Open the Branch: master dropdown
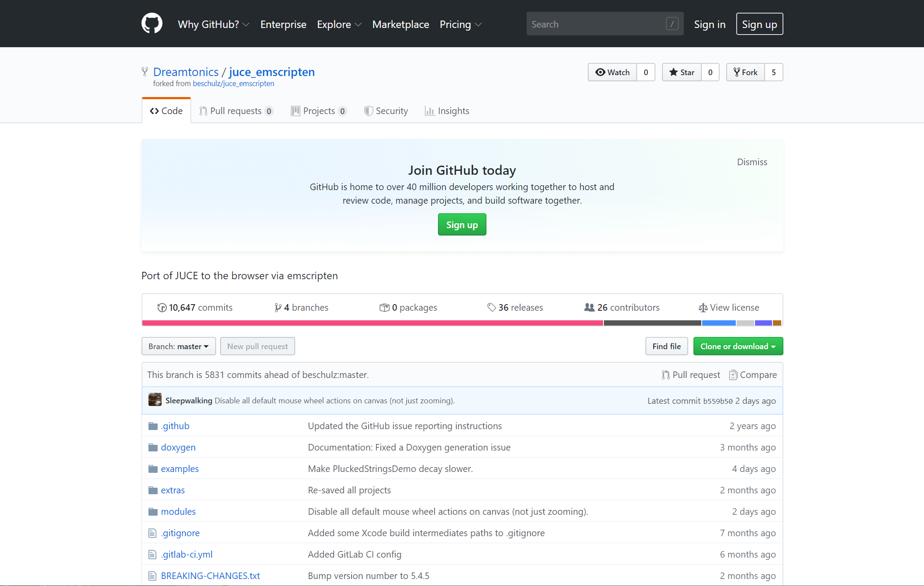The height and width of the screenshot is (586, 924). (179, 346)
